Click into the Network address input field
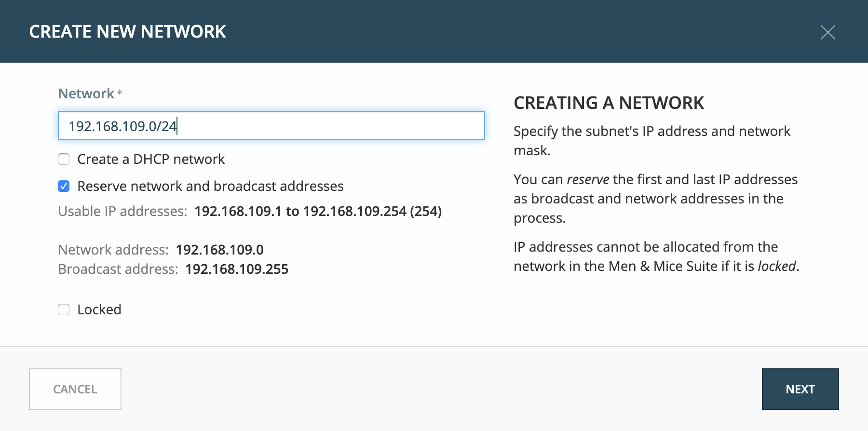 [x=271, y=125]
